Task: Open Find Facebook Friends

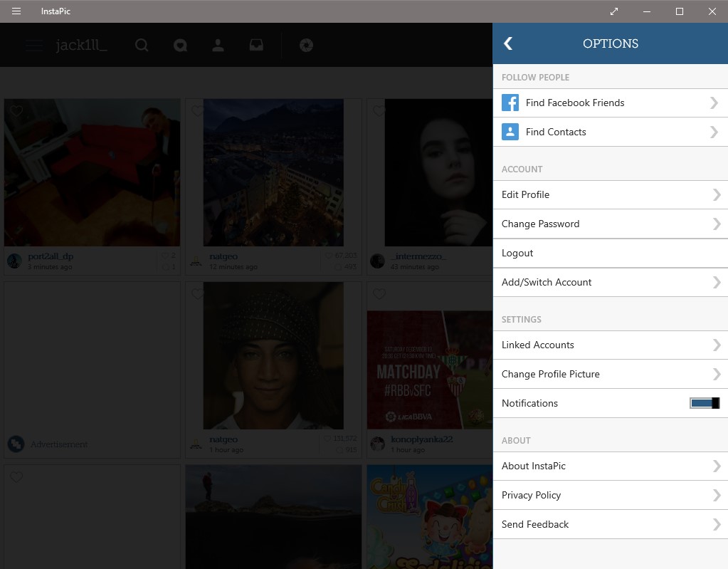Action: (x=610, y=103)
